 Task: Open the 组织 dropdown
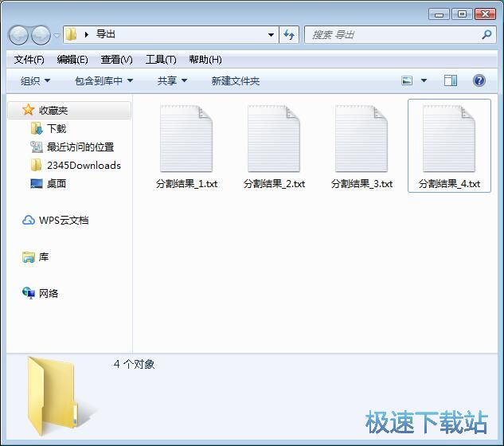[35, 80]
